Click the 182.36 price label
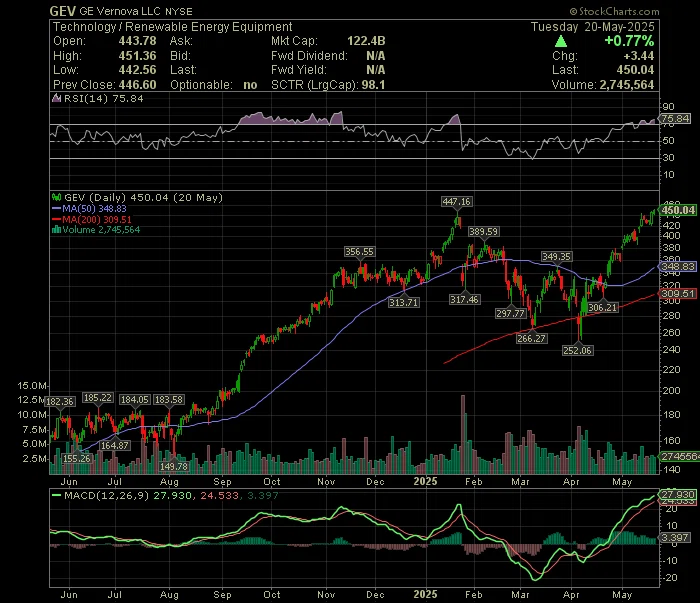700x603 pixels. [x=60, y=402]
